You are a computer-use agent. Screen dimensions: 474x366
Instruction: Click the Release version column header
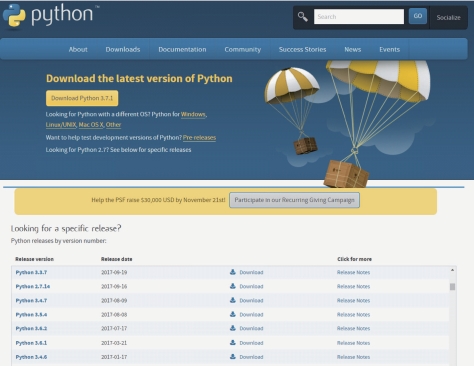34,259
